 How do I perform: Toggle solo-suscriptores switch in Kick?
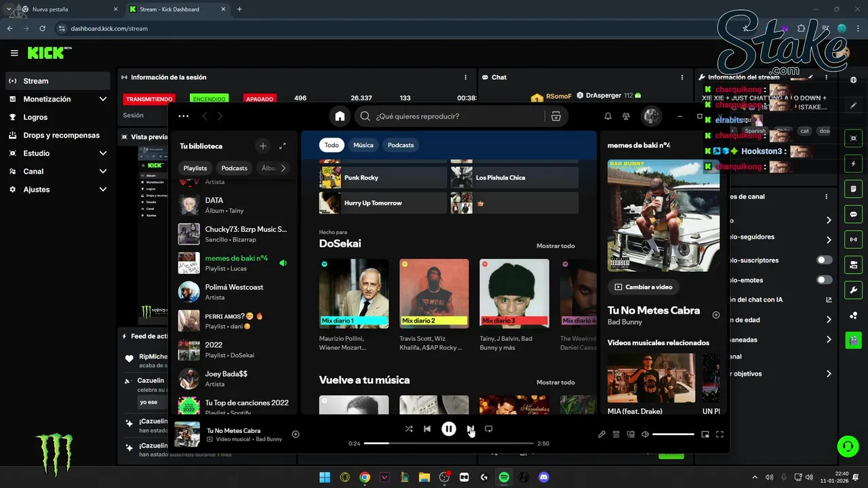click(825, 260)
